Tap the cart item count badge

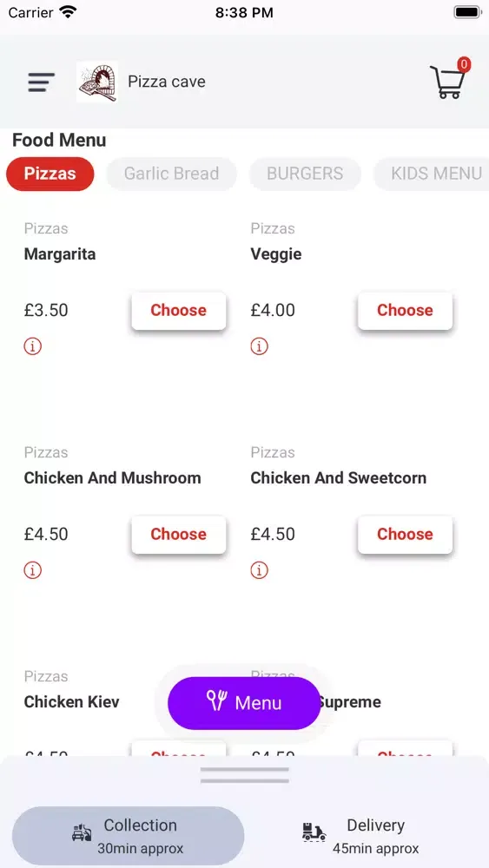click(x=464, y=65)
